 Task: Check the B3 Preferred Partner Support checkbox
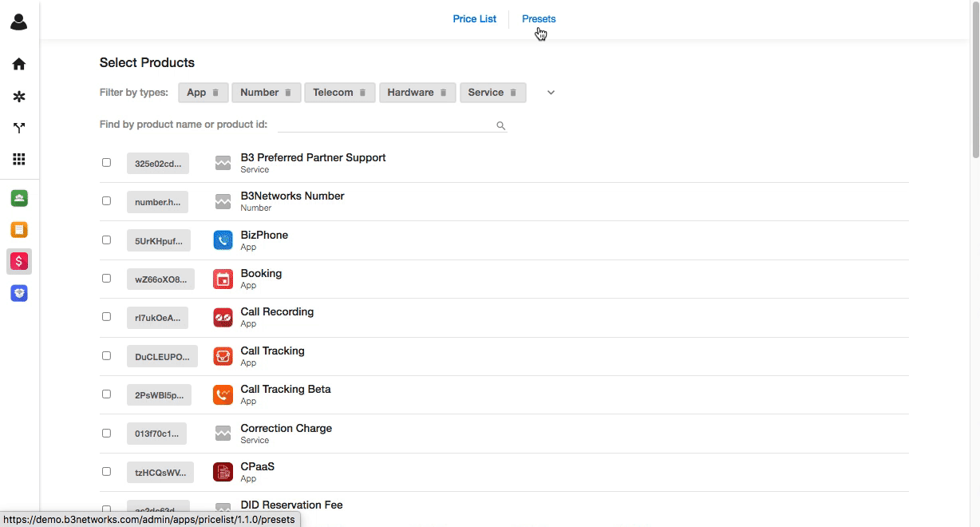(x=106, y=162)
